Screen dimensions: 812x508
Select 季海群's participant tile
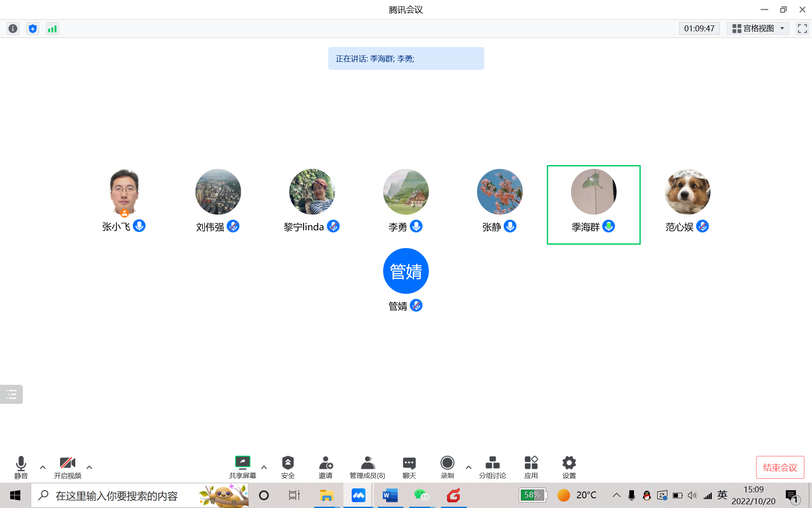(x=593, y=204)
